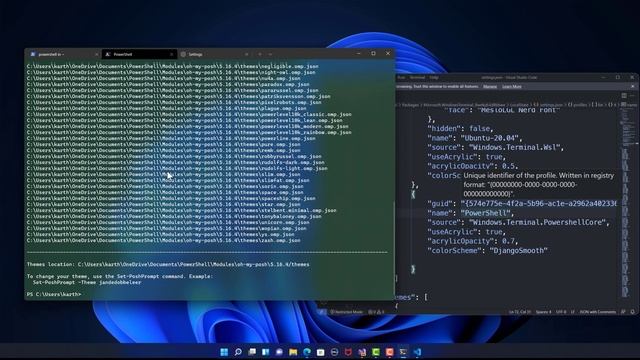Open the Help menu in VS Code
The image size is (640, 360).
[434, 78]
